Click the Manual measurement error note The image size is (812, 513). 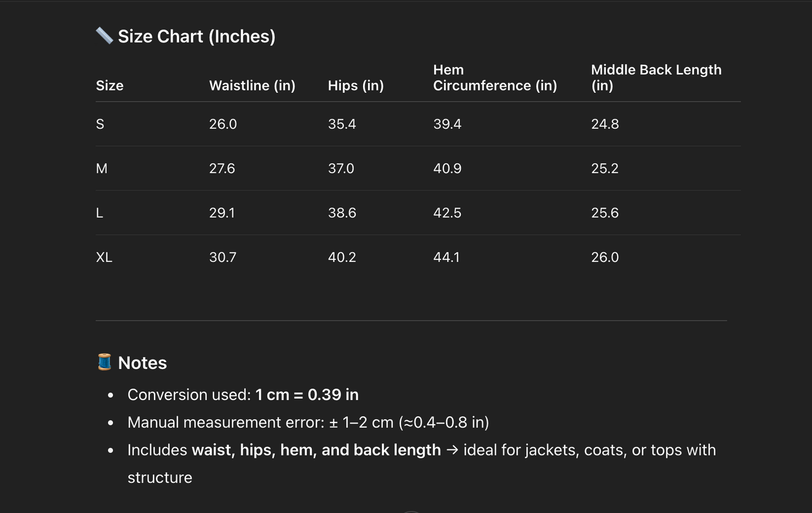tap(308, 423)
